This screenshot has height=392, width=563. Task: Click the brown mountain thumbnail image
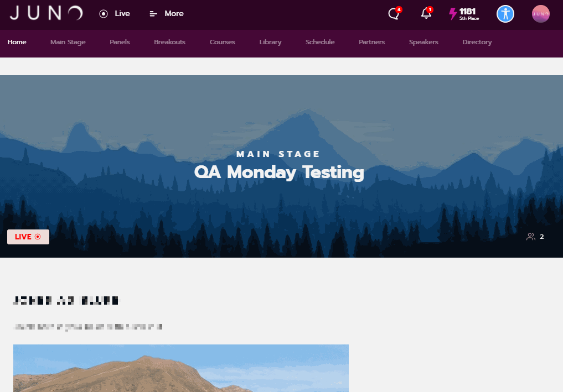181,368
